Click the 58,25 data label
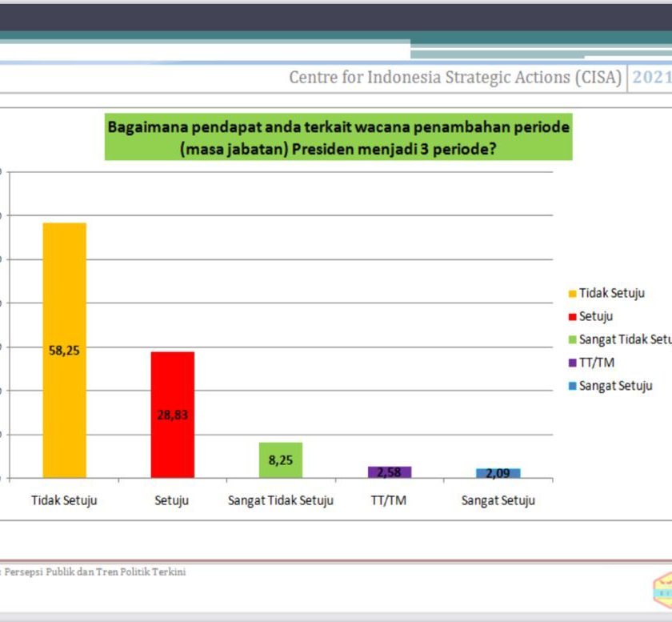This screenshot has width=672, height=622. (x=64, y=350)
